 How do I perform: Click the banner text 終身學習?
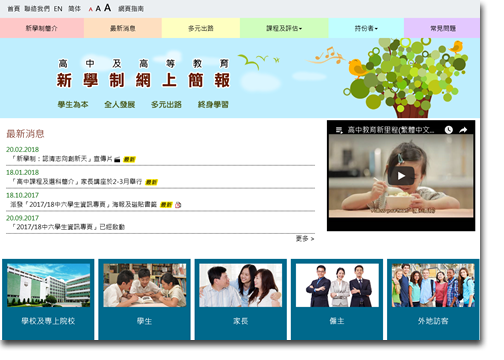[x=213, y=104]
